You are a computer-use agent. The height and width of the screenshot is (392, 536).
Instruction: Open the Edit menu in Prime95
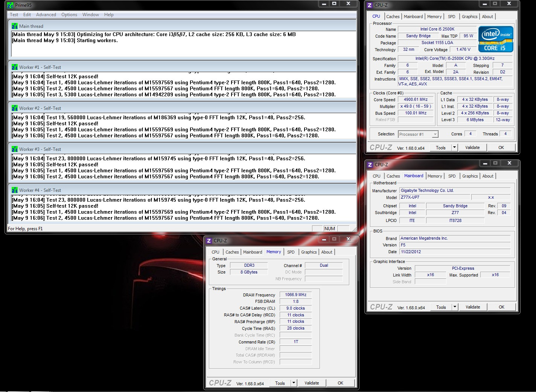[x=27, y=15]
